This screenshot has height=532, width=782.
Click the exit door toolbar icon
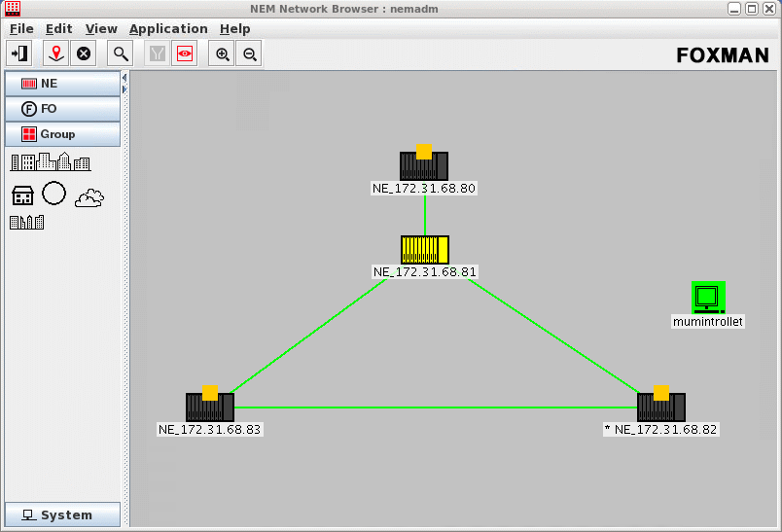click(19, 54)
